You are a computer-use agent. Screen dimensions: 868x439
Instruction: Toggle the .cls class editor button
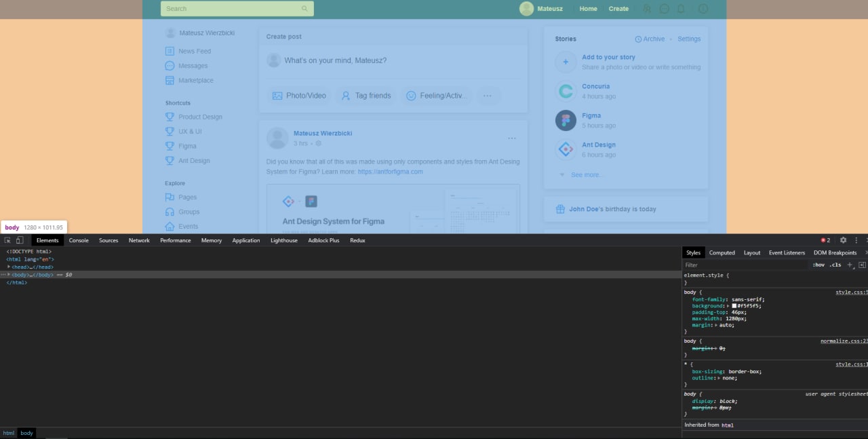click(835, 265)
